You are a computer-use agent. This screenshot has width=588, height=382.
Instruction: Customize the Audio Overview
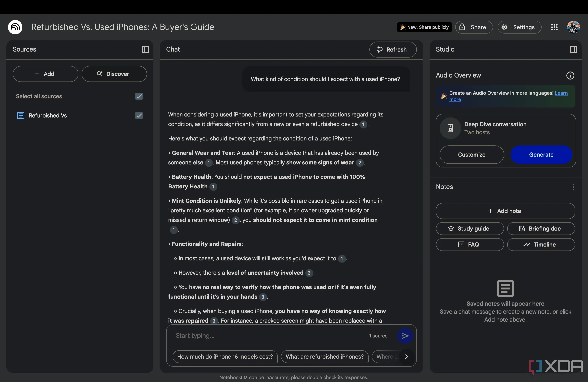[x=472, y=154]
